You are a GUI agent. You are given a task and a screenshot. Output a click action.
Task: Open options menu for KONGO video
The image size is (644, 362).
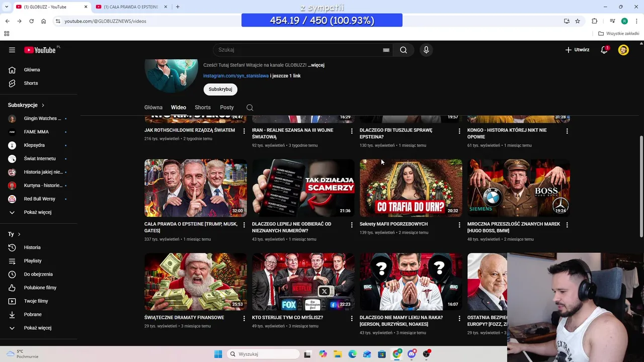pyautogui.click(x=567, y=131)
